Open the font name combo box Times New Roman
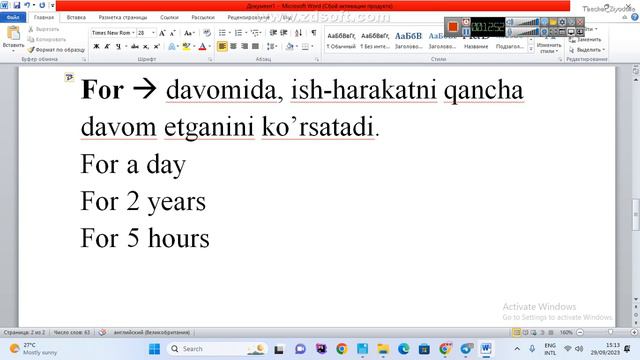 (x=113, y=33)
